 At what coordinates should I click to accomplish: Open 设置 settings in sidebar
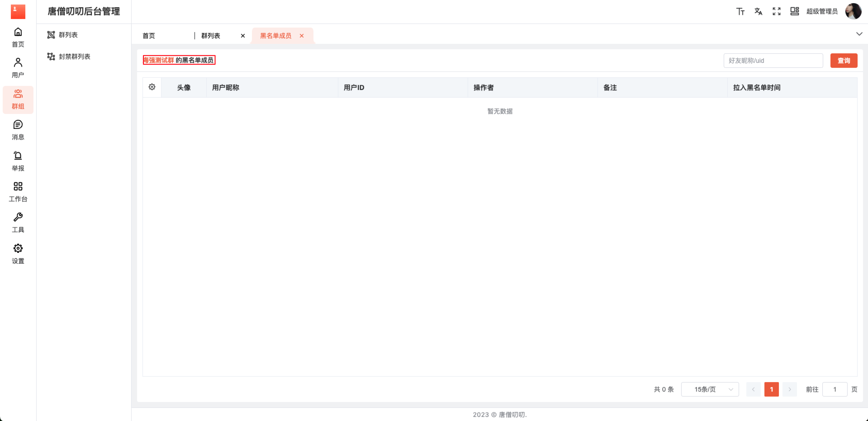click(18, 254)
